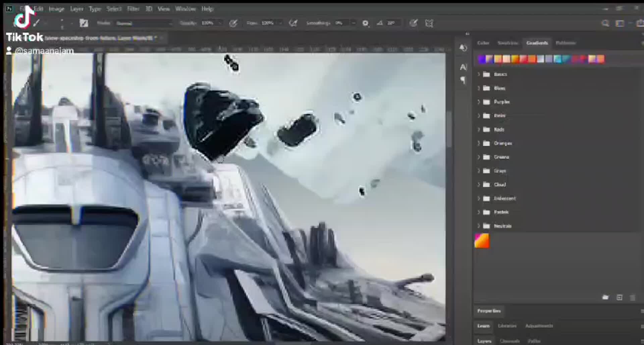Click the search magnifier icon
This screenshot has width=644, height=345.
coord(605,23)
